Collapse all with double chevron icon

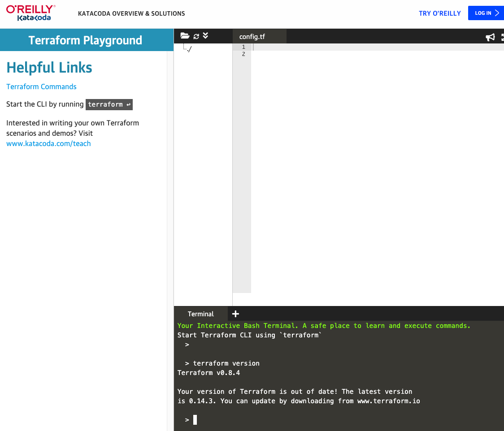pyautogui.click(x=205, y=35)
